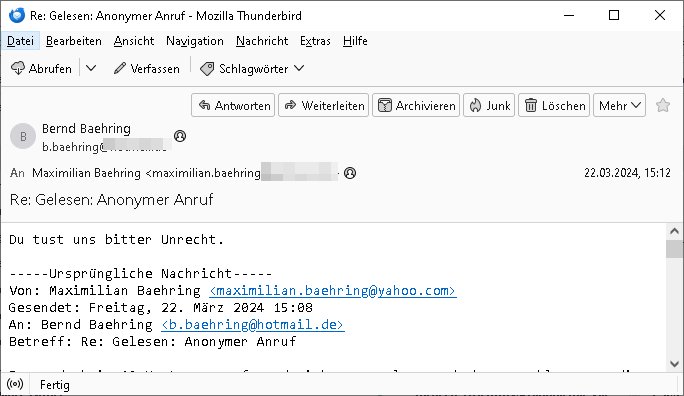Screen dimensions: 684x396
Task: Open recipient contact icon beside Maximilian Baehring
Action: pyautogui.click(x=350, y=173)
